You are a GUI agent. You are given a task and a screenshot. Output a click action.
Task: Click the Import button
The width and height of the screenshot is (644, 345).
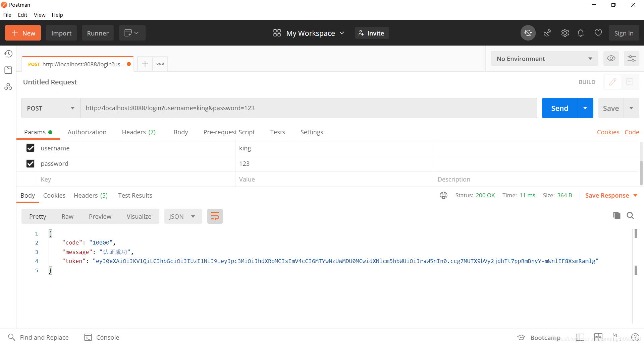(61, 33)
